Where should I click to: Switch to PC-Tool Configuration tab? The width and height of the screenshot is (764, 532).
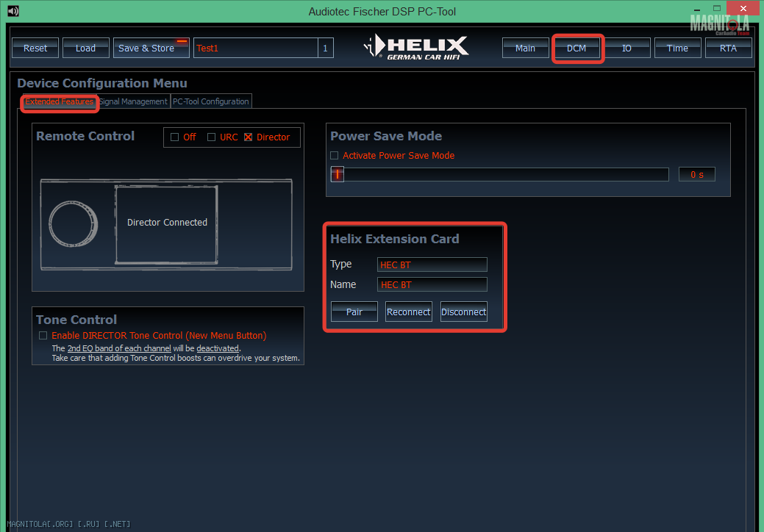(x=211, y=101)
